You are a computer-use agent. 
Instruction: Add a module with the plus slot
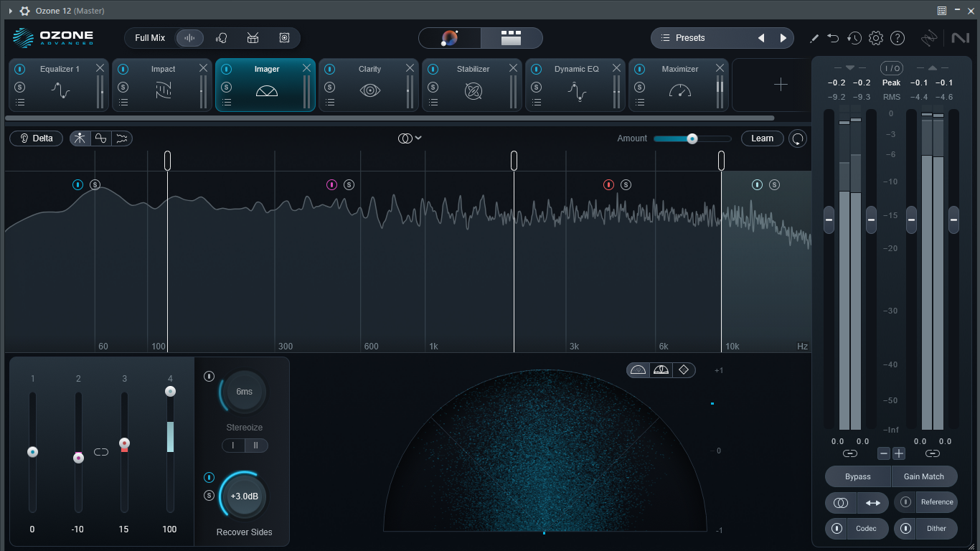click(x=781, y=85)
